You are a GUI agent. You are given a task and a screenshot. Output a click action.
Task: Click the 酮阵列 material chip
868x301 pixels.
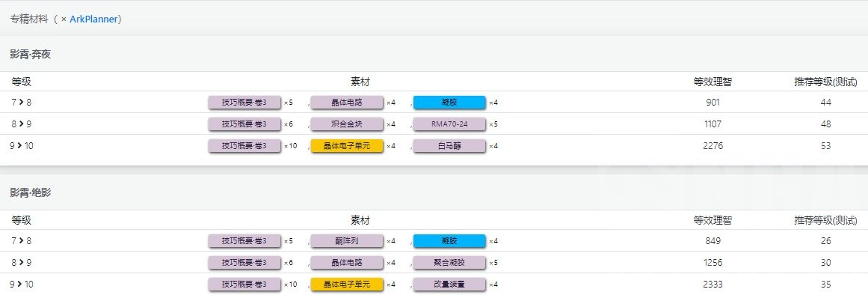click(x=347, y=240)
